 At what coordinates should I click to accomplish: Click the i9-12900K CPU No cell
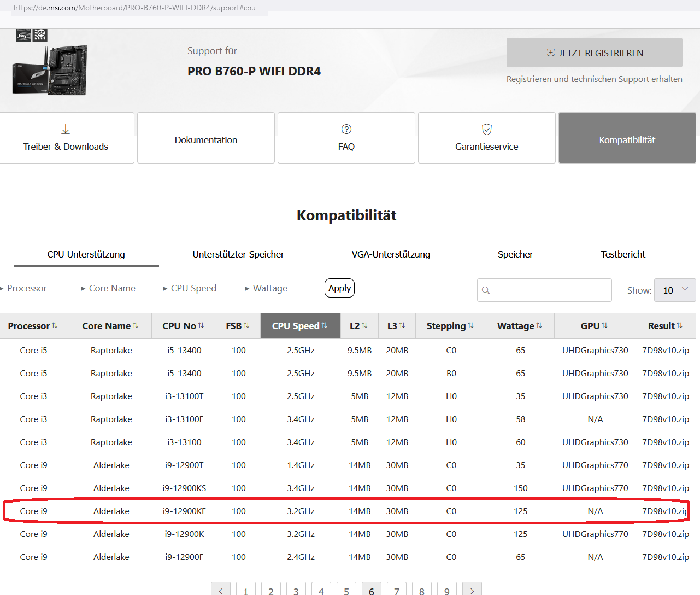184,534
